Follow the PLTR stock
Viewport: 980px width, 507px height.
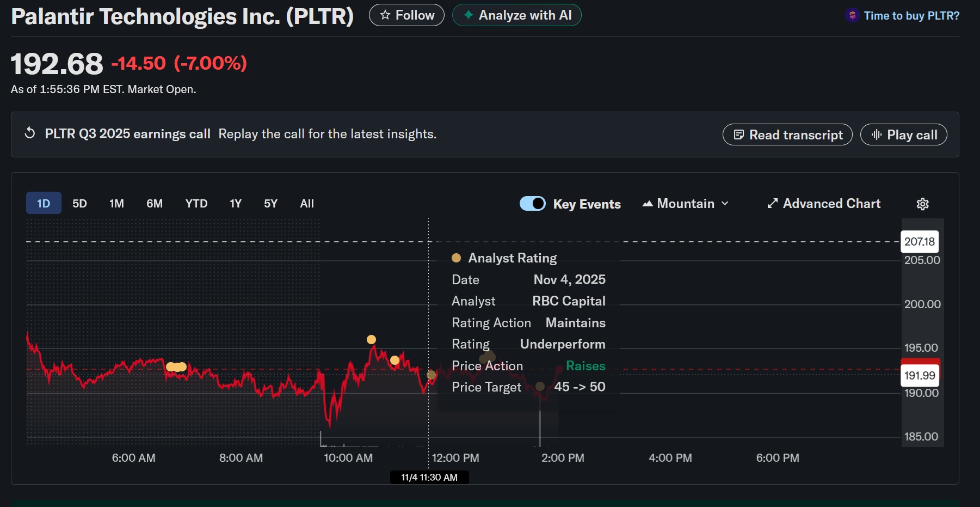pos(406,15)
